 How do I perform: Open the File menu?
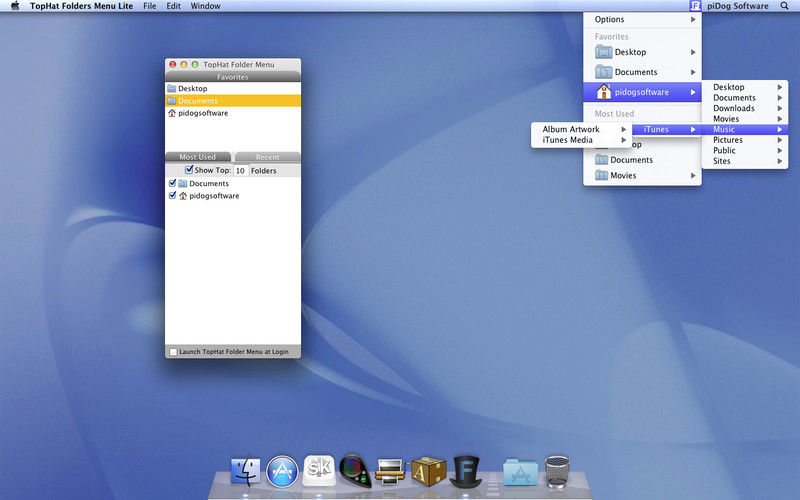point(149,6)
